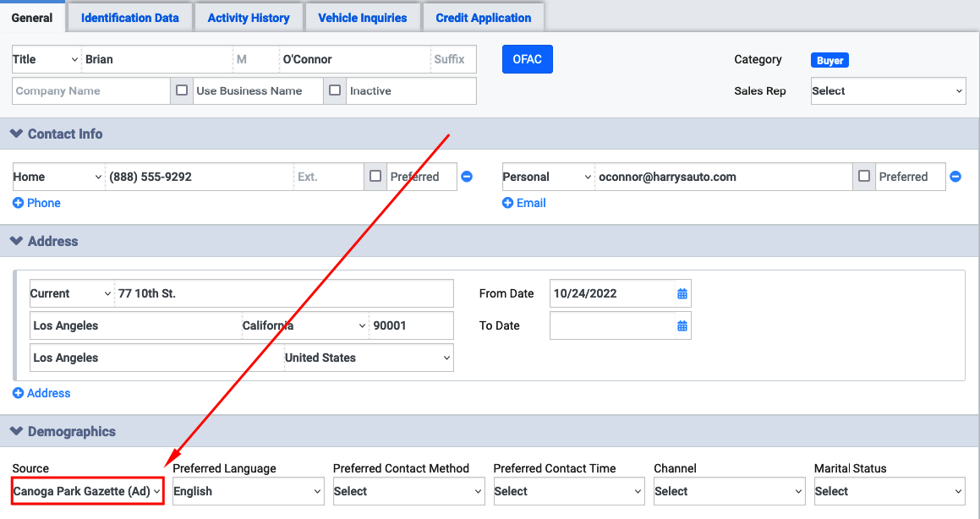
Task: Switch to the Identification Data tab
Action: [x=129, y=18]
